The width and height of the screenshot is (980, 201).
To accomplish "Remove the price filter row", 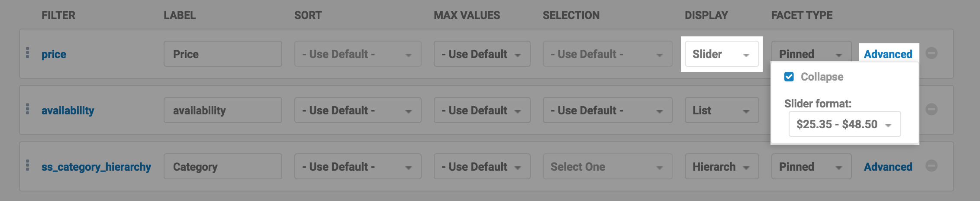I will tap(932, 53).
